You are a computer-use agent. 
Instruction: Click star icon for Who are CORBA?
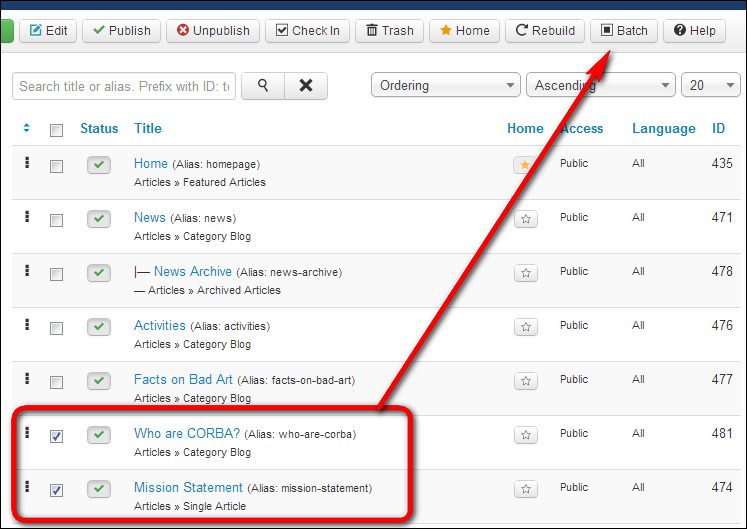click(x=526, y=435)
